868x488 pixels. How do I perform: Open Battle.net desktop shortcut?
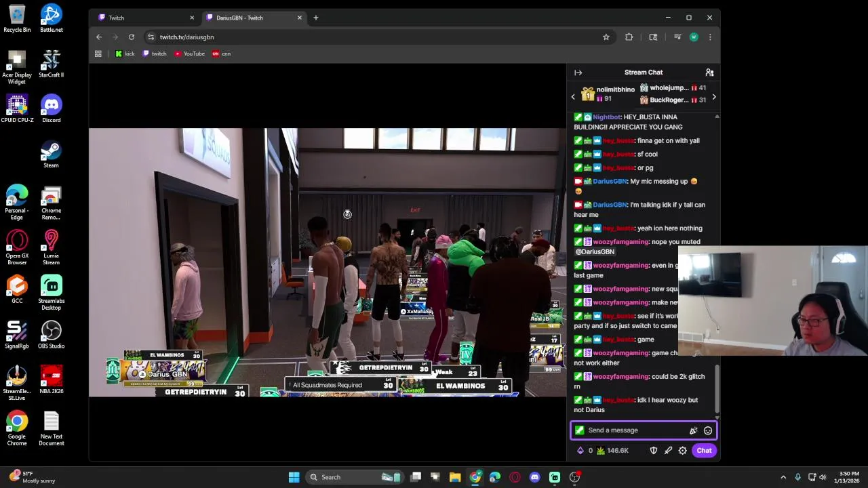coord(52,18)
